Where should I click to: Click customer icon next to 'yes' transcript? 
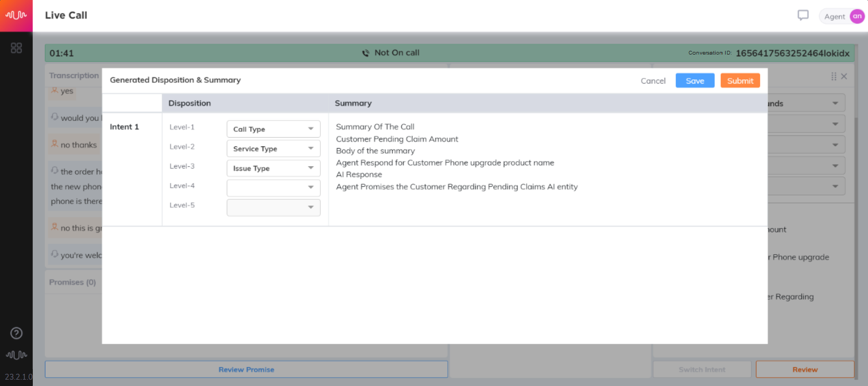(x=55, y=90)
